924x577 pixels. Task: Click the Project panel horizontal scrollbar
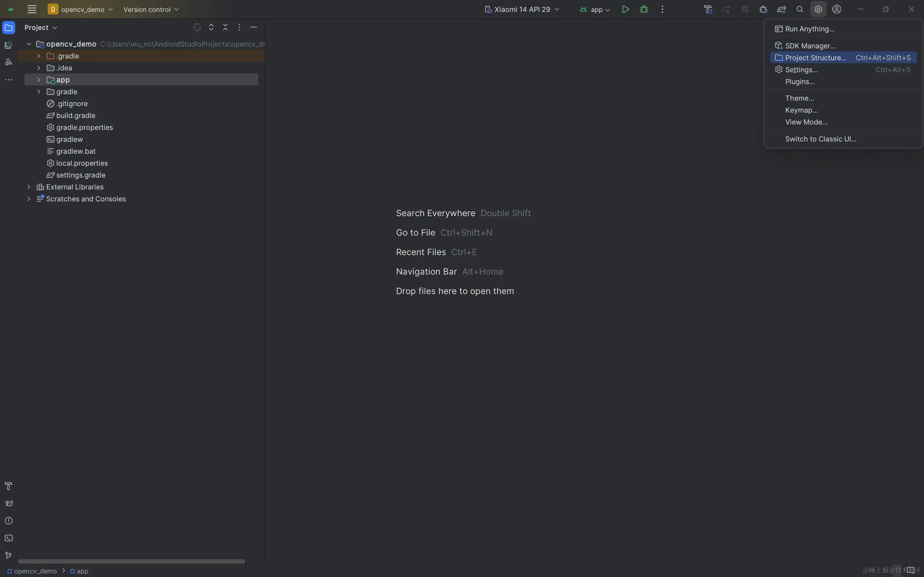pyautogui.click(x=131, y=561)
